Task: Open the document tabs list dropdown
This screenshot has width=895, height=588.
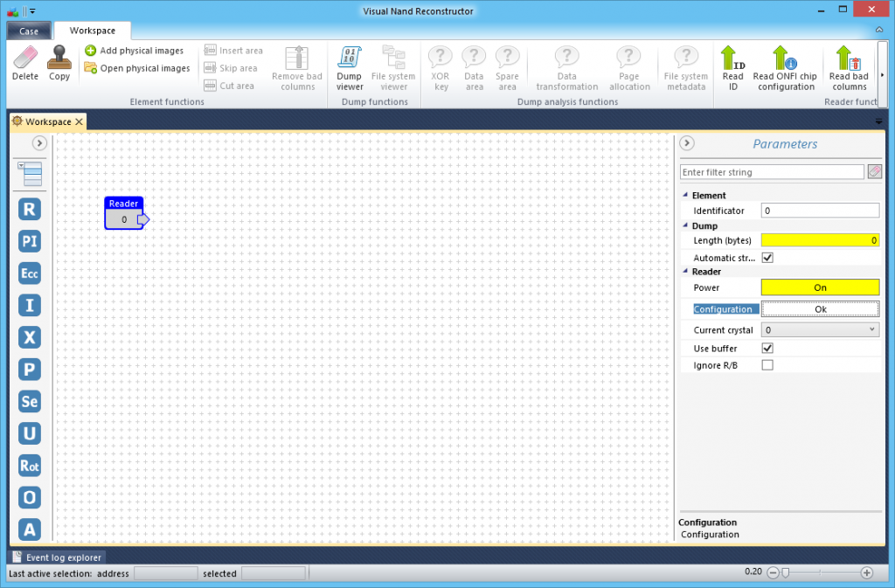Action: pyautogui.click(x=878, y=121)
